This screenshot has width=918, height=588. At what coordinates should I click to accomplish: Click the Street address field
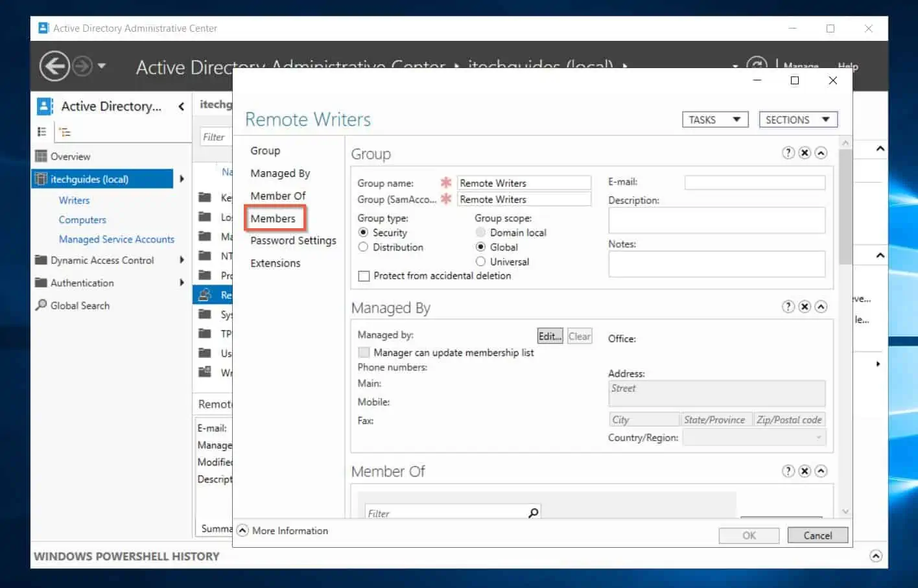pyautogui.click(x=716, y=394)
